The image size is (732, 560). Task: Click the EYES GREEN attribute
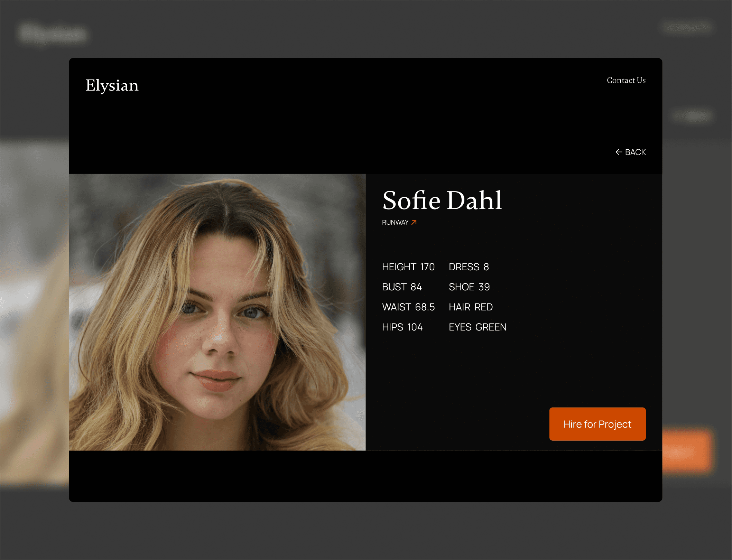tap(478, 327)
